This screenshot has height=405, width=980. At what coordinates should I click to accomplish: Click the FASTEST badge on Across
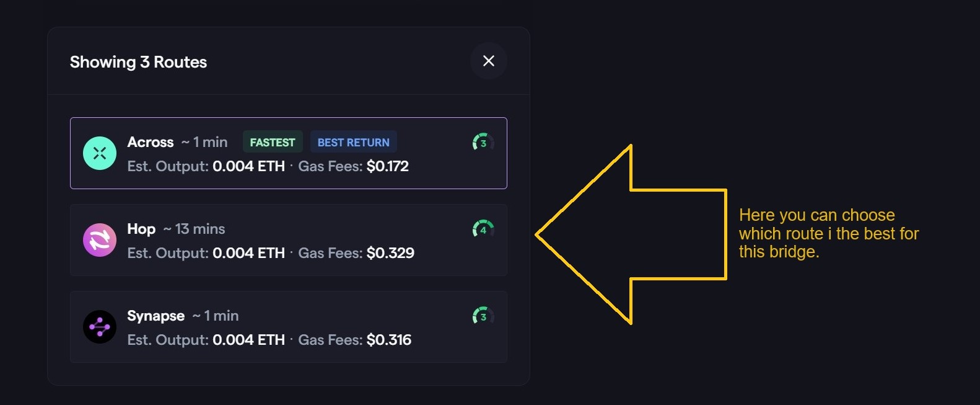click(x=273, y=142)
